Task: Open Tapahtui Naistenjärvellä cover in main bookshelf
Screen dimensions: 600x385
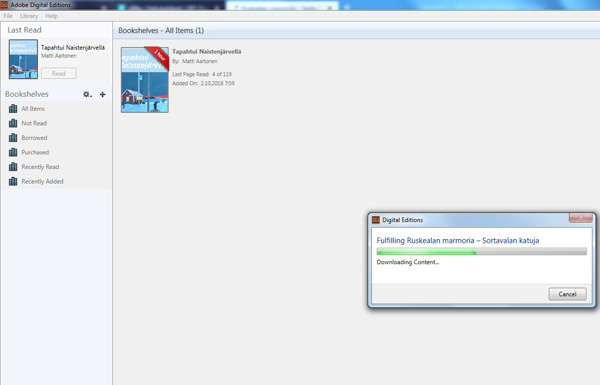Action: 145,80
